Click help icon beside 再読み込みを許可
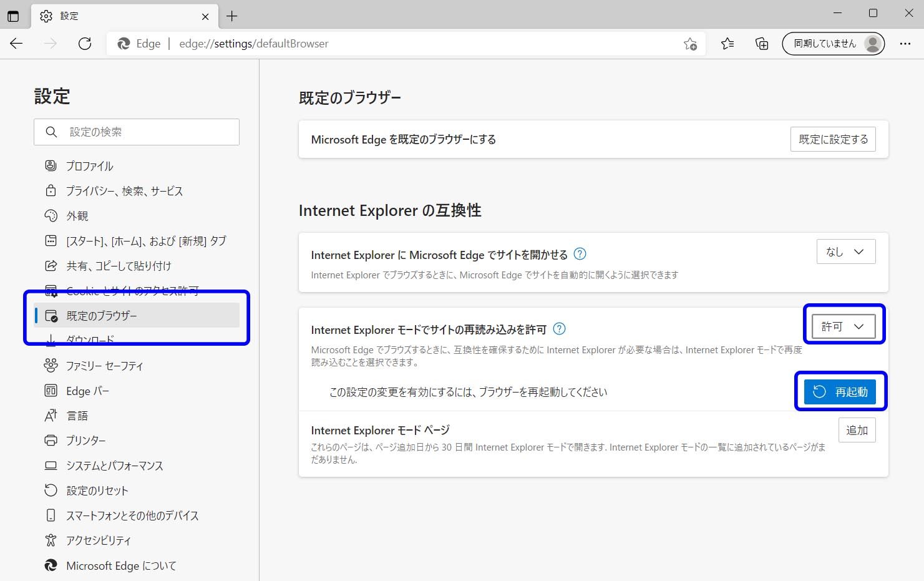 [559, 329]
